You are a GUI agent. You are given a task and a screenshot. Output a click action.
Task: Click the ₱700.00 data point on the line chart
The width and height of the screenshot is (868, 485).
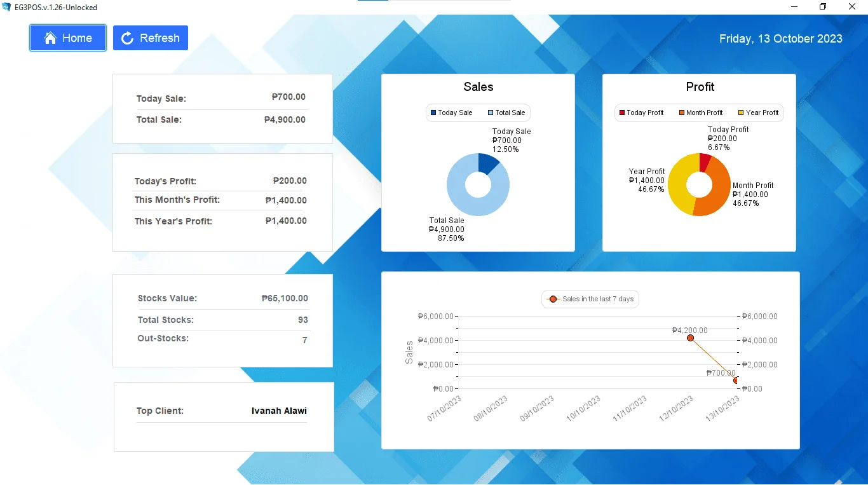click(x=736, y=380)
